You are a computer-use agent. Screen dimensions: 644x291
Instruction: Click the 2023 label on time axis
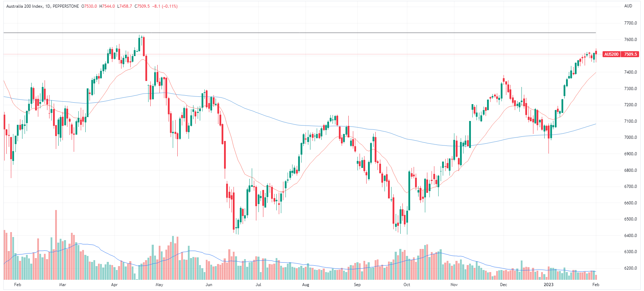548,285
